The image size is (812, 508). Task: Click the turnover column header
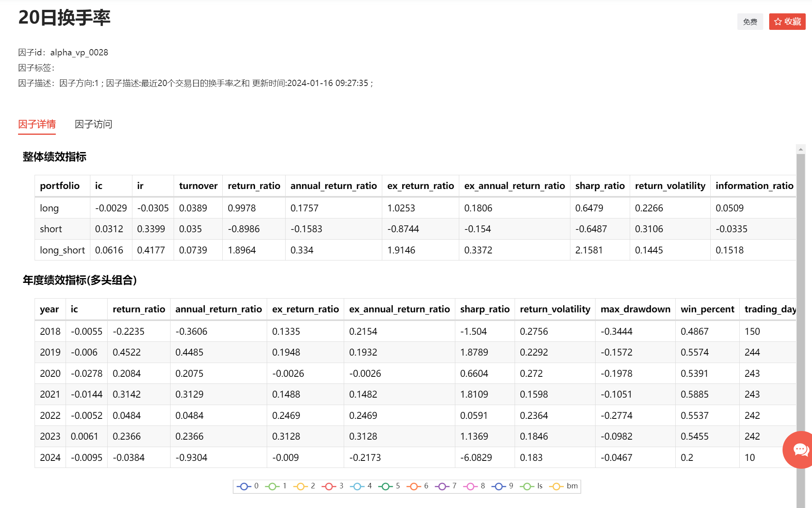pos(198,186)
